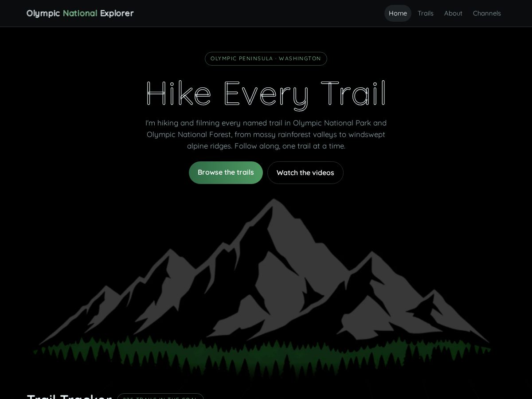Select the Home nav item
This screenshot has width=532, height=399.
click(x=398, y=13)
